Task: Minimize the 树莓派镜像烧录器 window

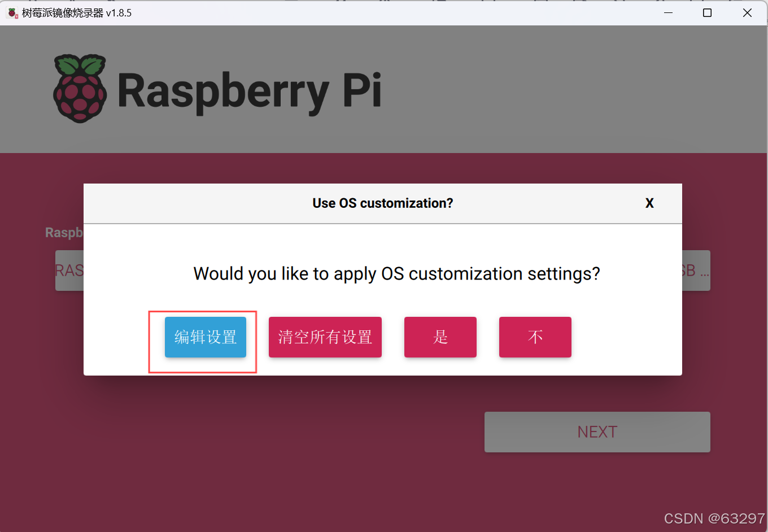Action: point(669,12)
